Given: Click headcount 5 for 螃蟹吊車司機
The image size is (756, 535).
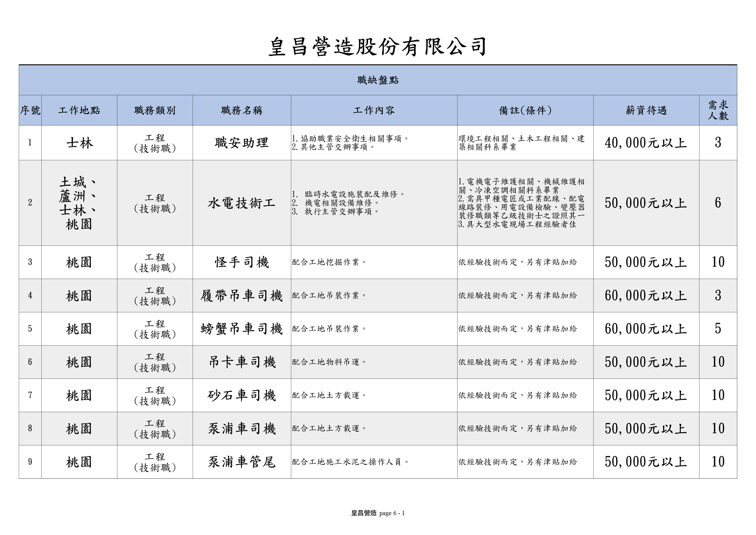Looking at the screenshot, I should 718,329.
